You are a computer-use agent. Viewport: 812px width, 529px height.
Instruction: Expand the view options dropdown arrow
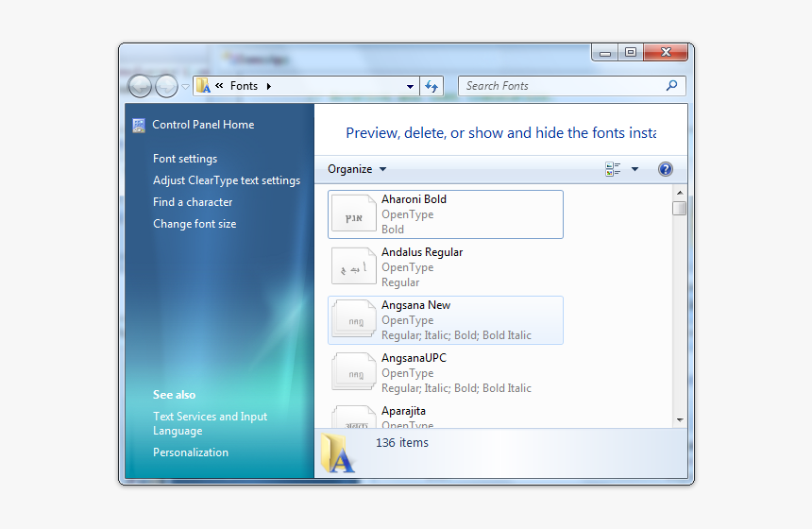click(634, 169)
